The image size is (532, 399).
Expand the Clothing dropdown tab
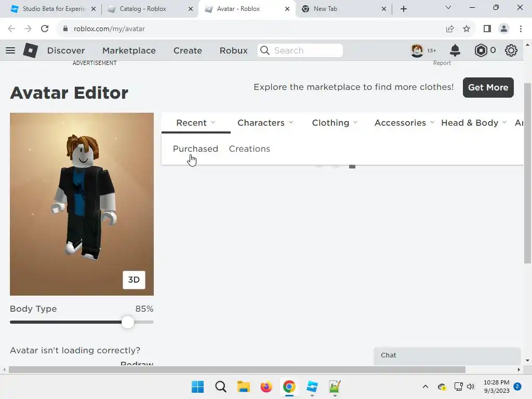click(335, 123)
